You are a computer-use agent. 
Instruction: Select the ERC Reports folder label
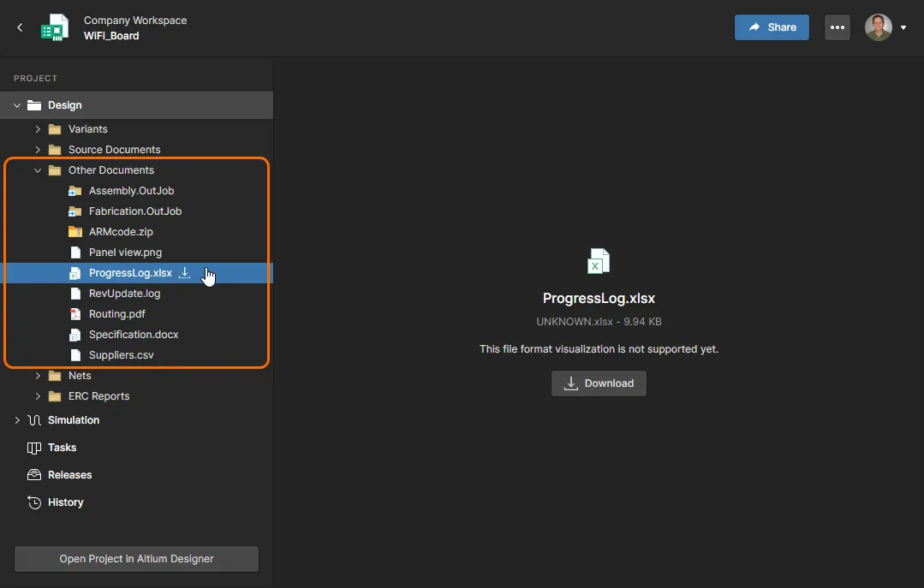[x=99, y=396]
